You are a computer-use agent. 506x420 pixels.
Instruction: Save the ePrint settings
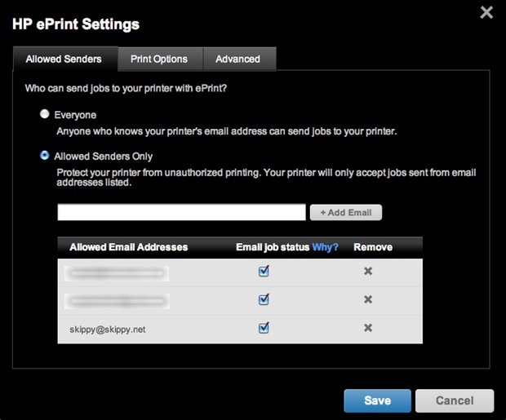point(377,400)
